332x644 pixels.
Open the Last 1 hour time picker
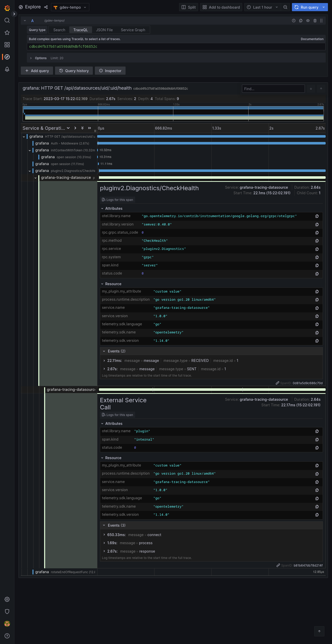[263, 7]
